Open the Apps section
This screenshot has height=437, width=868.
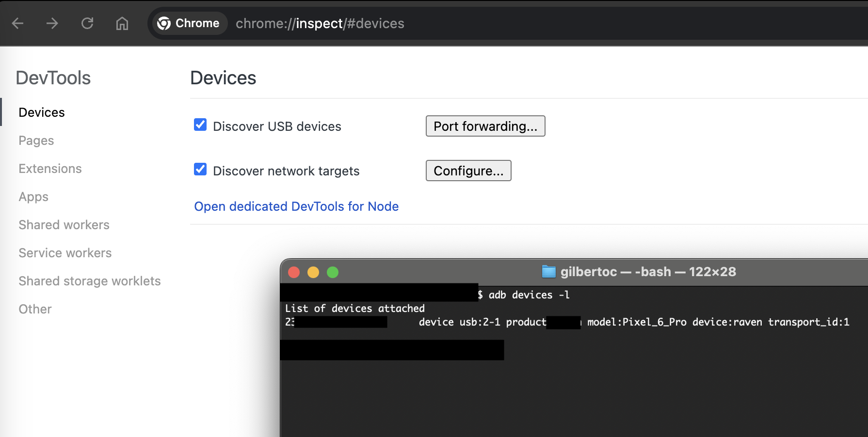[x=33, y=197]
